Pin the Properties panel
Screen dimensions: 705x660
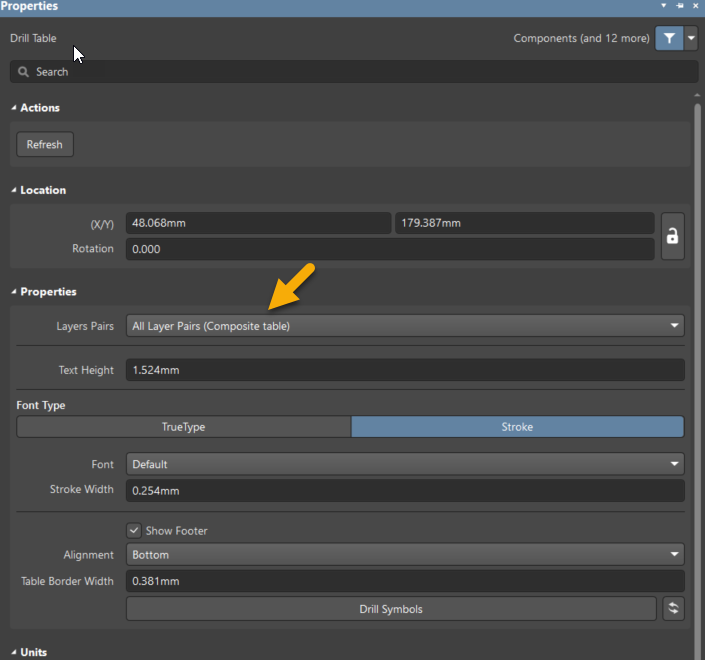[x=680, y=5]
